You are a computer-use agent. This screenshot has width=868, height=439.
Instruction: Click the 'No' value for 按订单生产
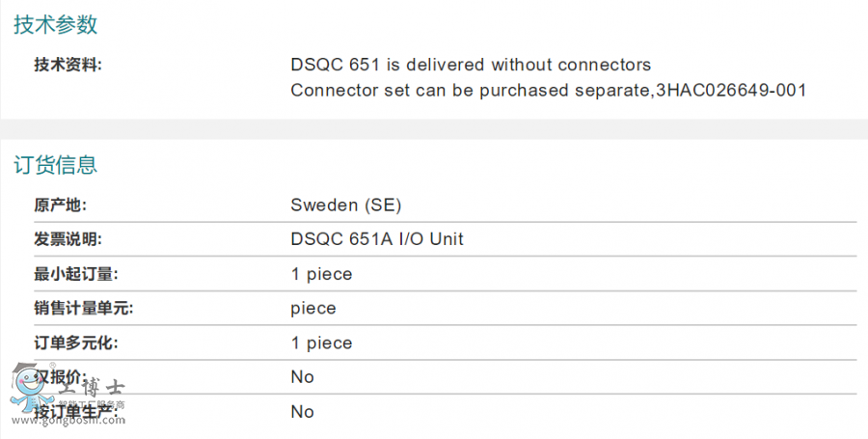pos(302,412)
